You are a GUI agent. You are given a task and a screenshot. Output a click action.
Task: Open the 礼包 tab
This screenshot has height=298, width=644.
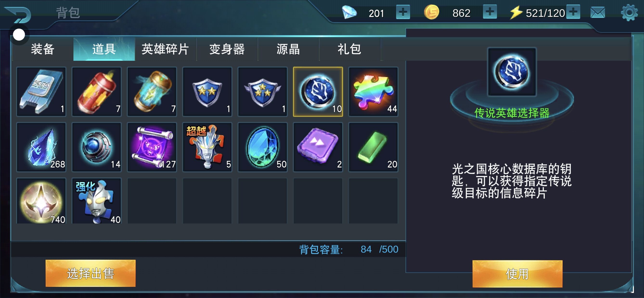349,49
